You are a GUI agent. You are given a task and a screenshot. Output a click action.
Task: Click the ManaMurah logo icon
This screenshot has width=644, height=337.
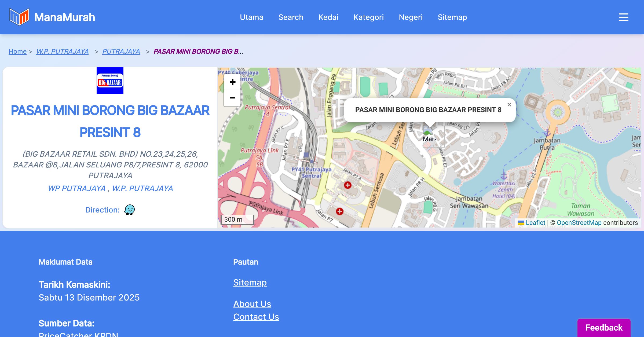point(19,17)
